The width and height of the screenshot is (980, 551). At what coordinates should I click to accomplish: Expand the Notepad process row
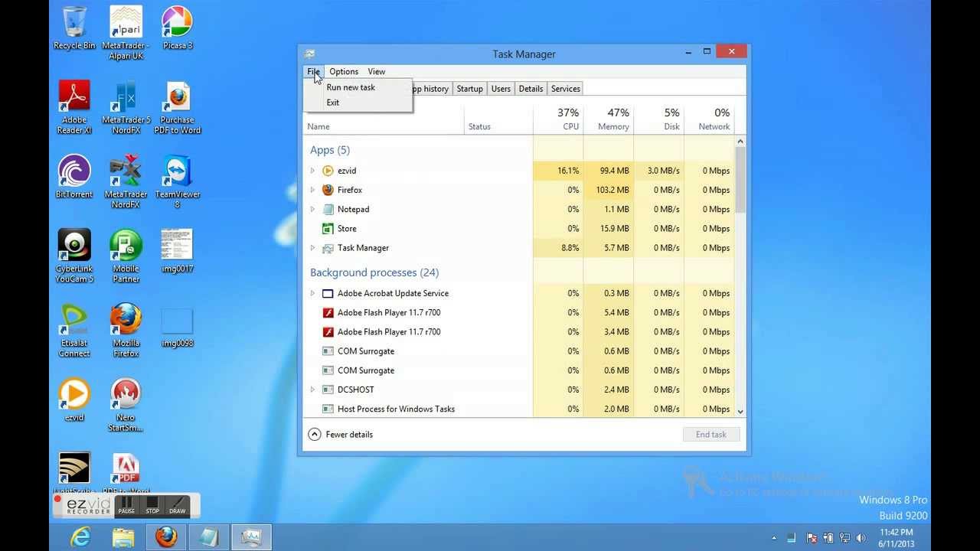coord(312,209)
